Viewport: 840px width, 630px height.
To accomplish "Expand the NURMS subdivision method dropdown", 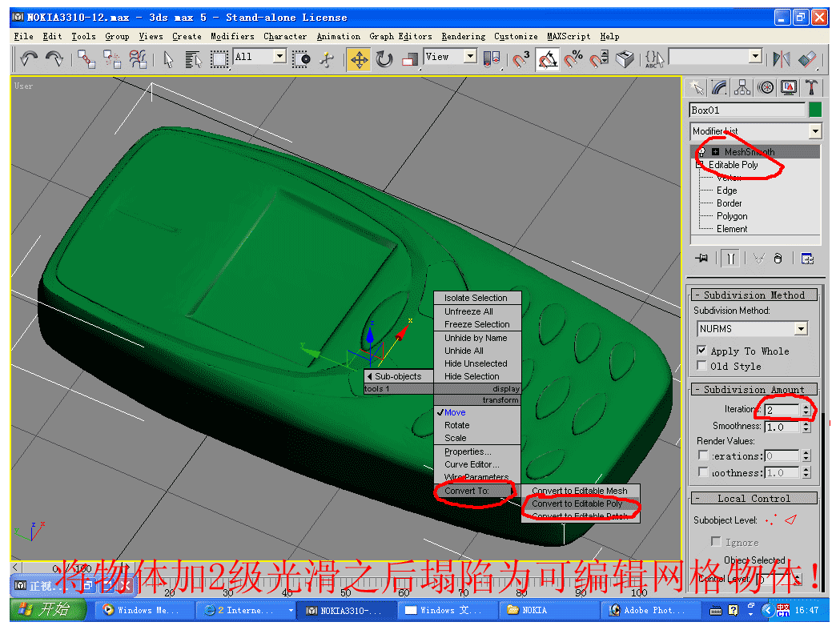I will tap(800, 329).
